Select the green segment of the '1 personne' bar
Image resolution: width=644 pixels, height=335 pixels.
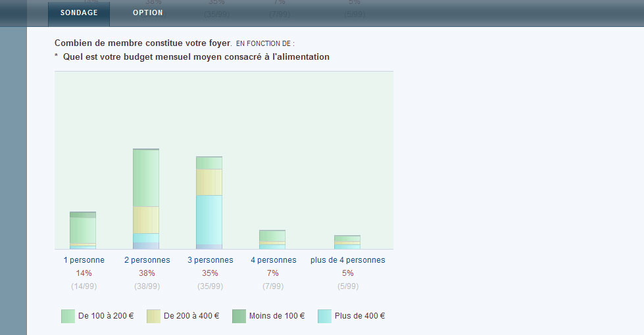(83, 230)
